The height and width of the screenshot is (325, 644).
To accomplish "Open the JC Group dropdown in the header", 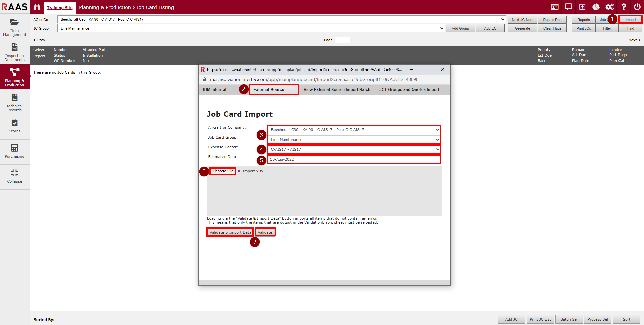I will click(x=251, y=28).
